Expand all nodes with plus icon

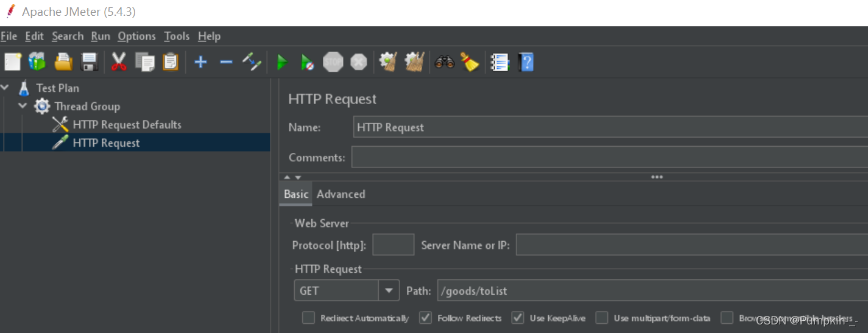pyautogui.click(x=200, y=61)
